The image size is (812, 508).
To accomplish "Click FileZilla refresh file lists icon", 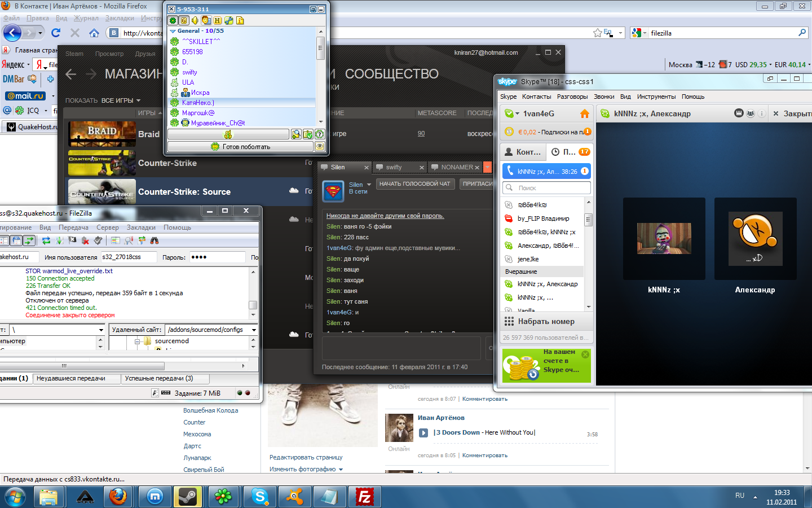I will [46, 240].
